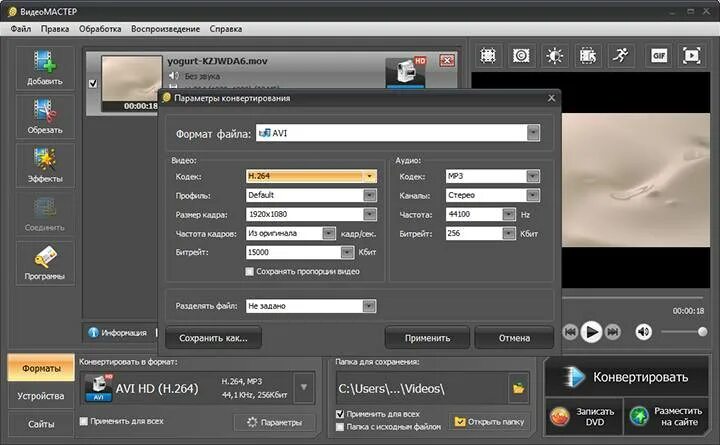Expand video Битрейт 15000 dropdown
The image size is (720, 445).
[x=347, y=252]
